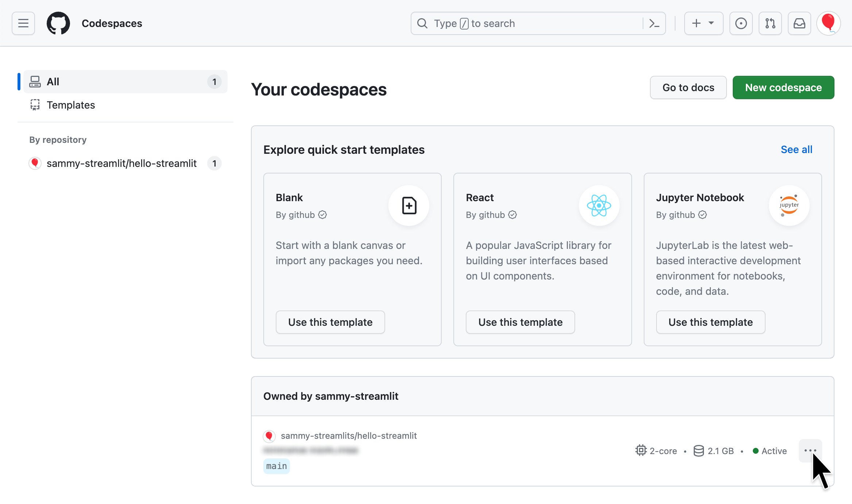The height and width of the screenshot is (504, 852).
Task: Select the All codespaces filter
Action: [x=53, y=82]
